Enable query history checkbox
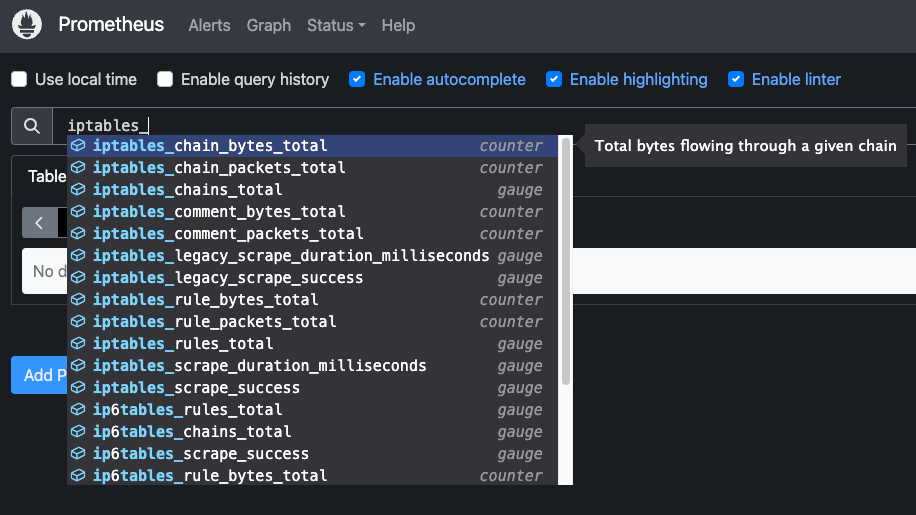This screenshot has width=916, height=515. [x=165, y=79]
